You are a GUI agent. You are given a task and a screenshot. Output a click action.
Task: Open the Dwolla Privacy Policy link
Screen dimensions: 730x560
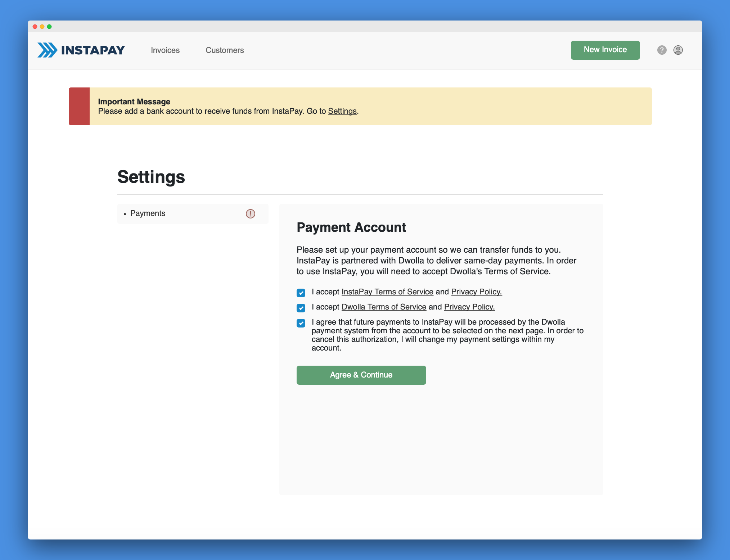pos(469,307)
